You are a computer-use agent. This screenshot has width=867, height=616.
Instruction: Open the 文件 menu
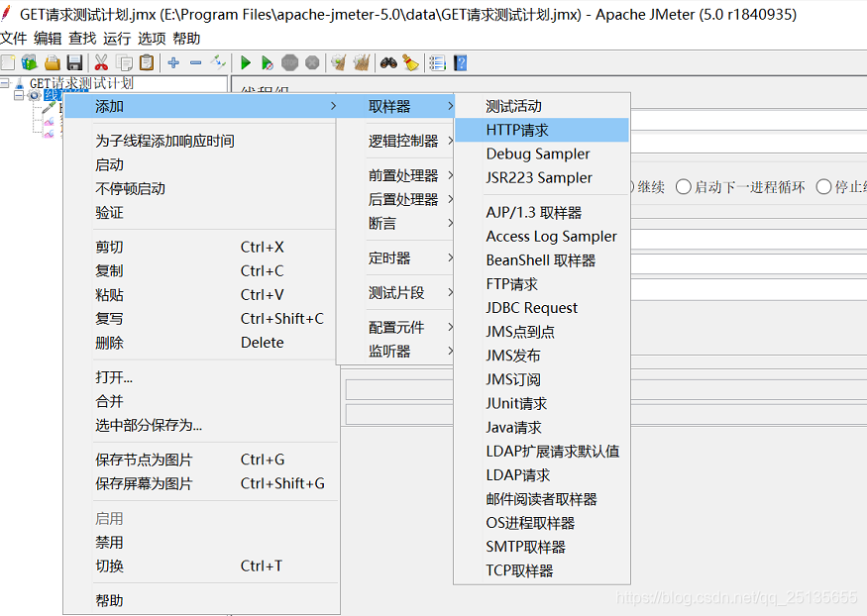(13, 38)
